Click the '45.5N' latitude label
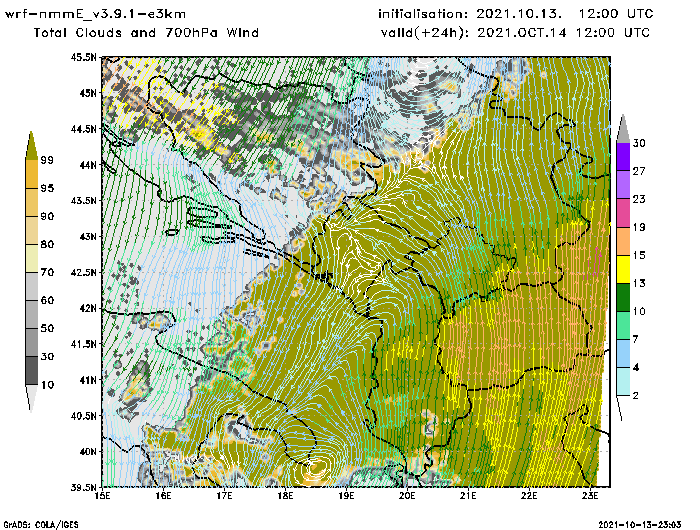The width and height of the screenshot is (700, 530). (83, 57)
